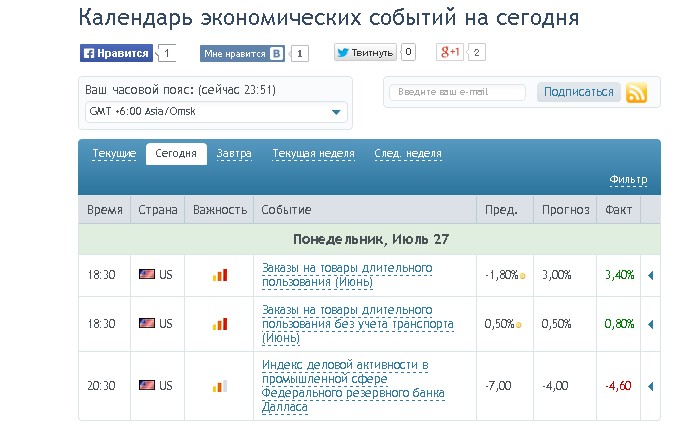The width and height of the screenshot is (678, 434).
Task: Click the Факт column header
Action: tap(618, 210)
